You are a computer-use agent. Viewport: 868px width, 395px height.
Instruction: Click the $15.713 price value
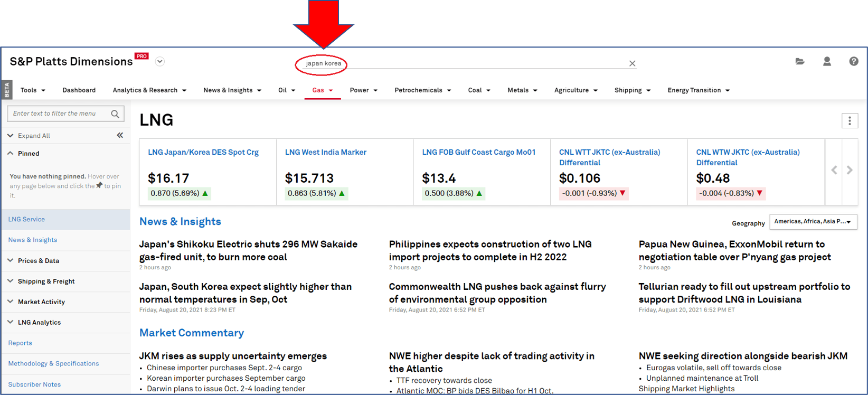(x=309, y=178)
